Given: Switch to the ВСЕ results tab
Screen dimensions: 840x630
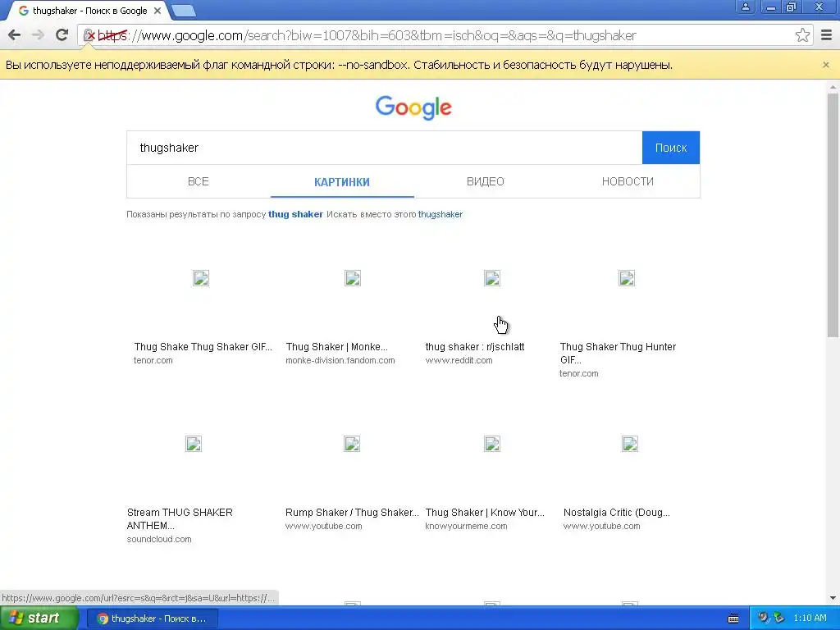Looking at the screenshot, I should (199, 181).
